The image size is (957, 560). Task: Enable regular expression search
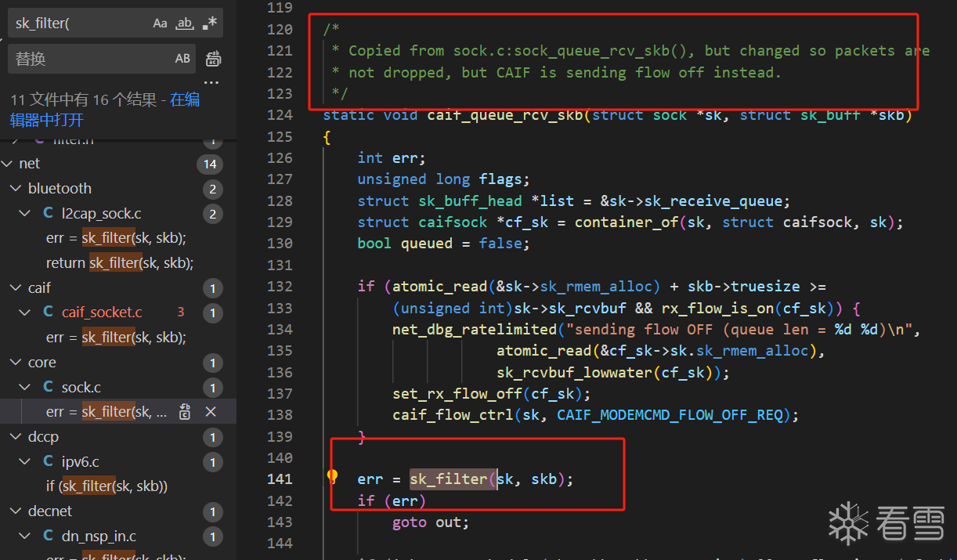(209, 23)
